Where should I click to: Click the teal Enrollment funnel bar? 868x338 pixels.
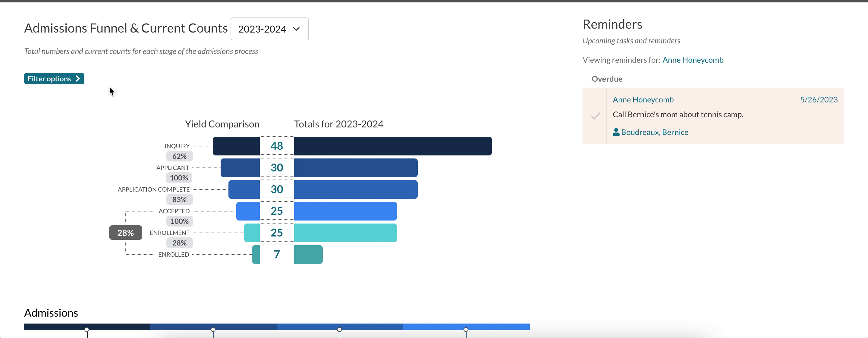pos(345,233)
